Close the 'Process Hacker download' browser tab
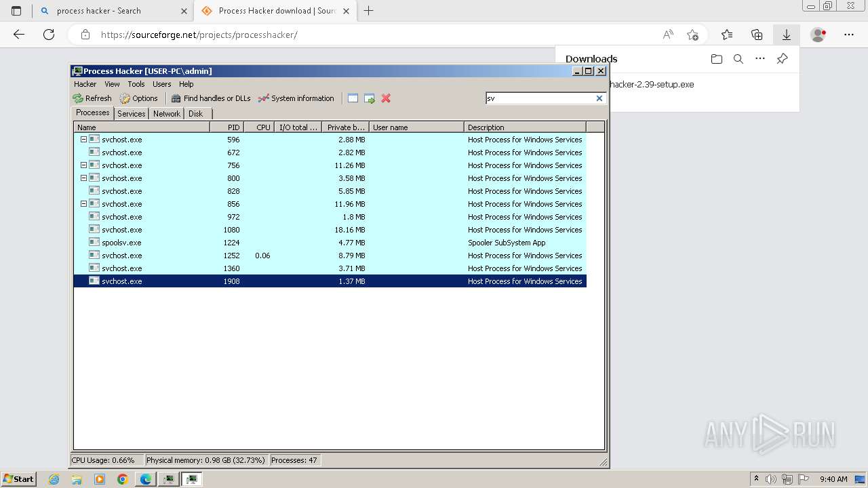Image resolution: width=868 pixels, height=488 pixels. pyautogui.click(x=347, y=11)
